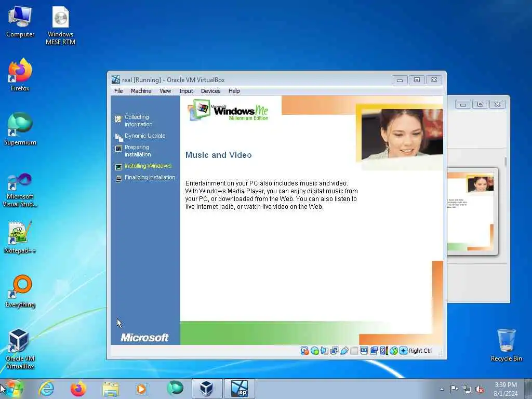Open the Devices menu
This screenshot has height=399, width=532.
click(211, 91)
